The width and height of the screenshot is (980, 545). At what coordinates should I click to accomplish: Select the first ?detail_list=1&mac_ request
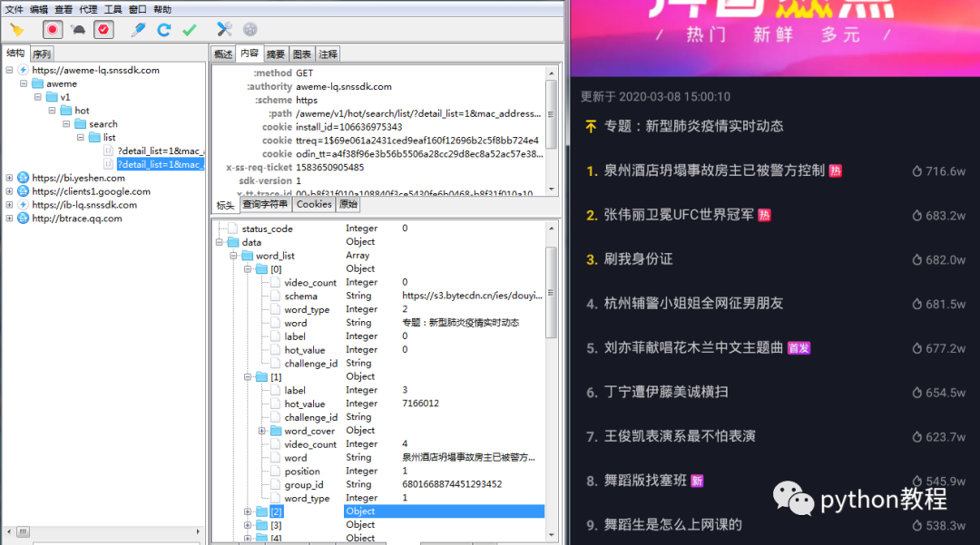coord(160,151)
